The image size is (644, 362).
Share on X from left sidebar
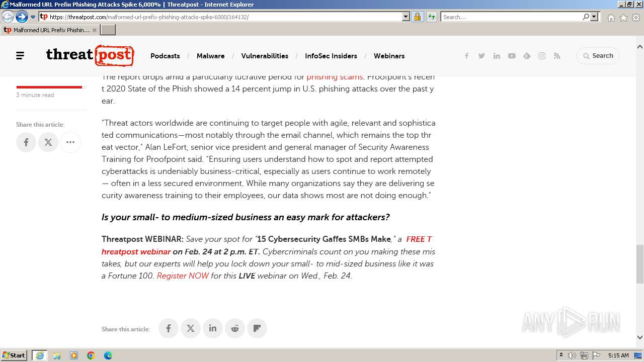pos(48,142)
